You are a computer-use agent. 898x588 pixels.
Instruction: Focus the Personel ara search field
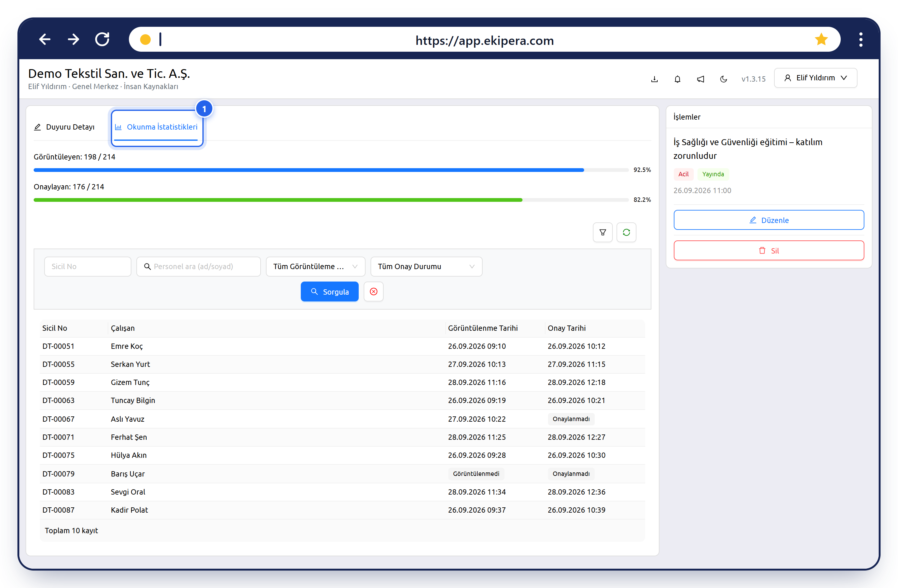coord(198,267)
